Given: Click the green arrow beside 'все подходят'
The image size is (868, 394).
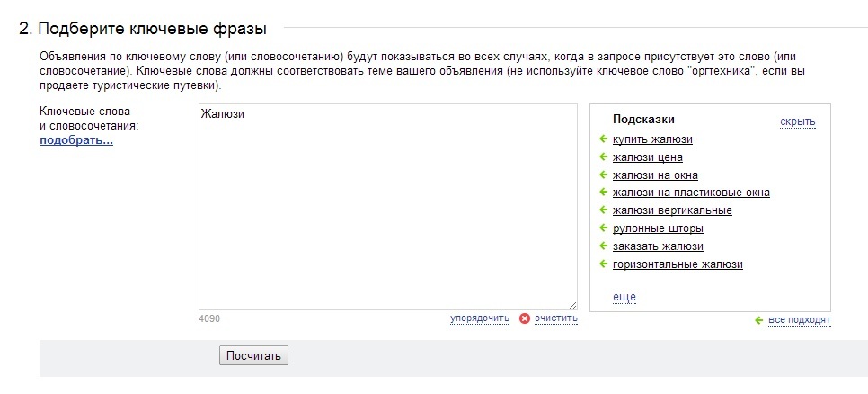Looking at the screenshot, I should tap(759, 320).
